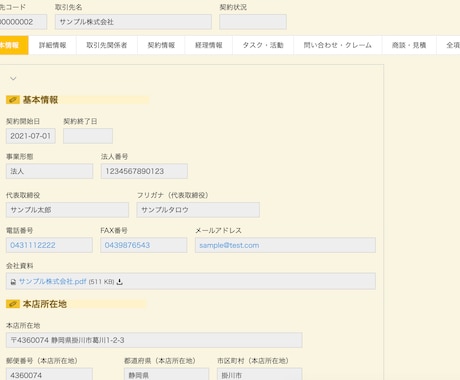Click the 郵便番号 field 4360074
460x380 pixels.
click(x=49, y=375)
